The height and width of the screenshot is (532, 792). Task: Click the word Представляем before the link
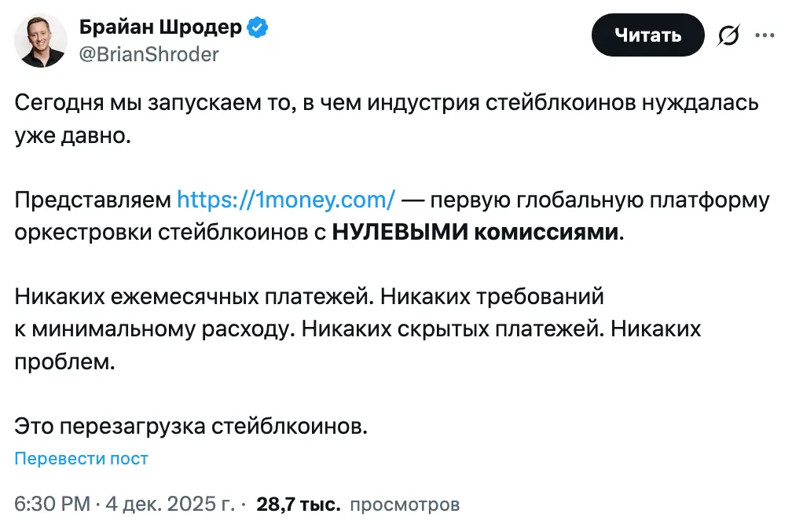[93, 200]
